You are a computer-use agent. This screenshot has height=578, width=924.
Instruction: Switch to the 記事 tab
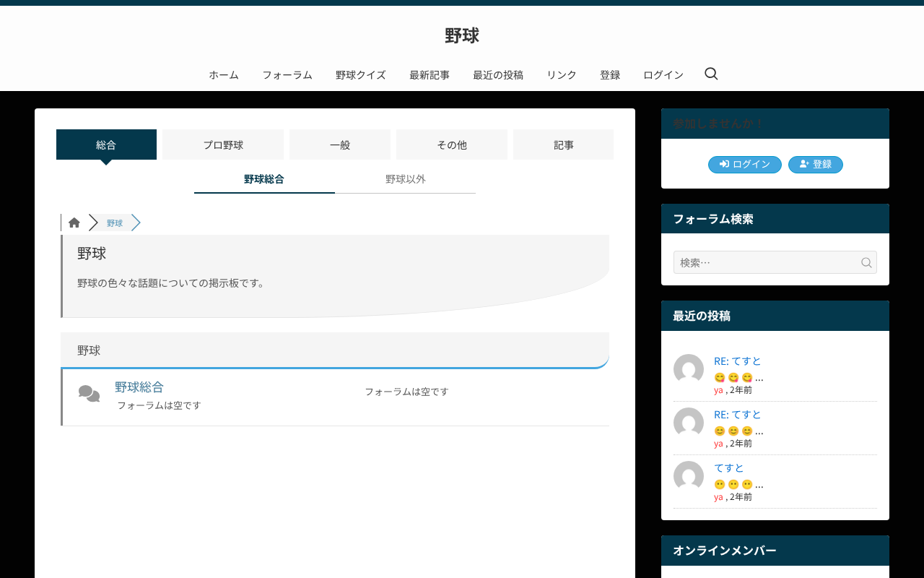click(564, 144)
